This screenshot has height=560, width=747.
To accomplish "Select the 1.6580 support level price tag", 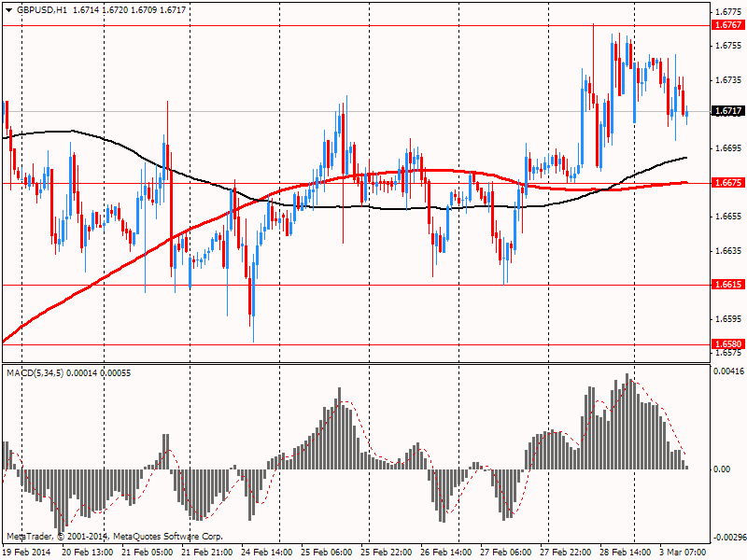I will tap(728, 343).
